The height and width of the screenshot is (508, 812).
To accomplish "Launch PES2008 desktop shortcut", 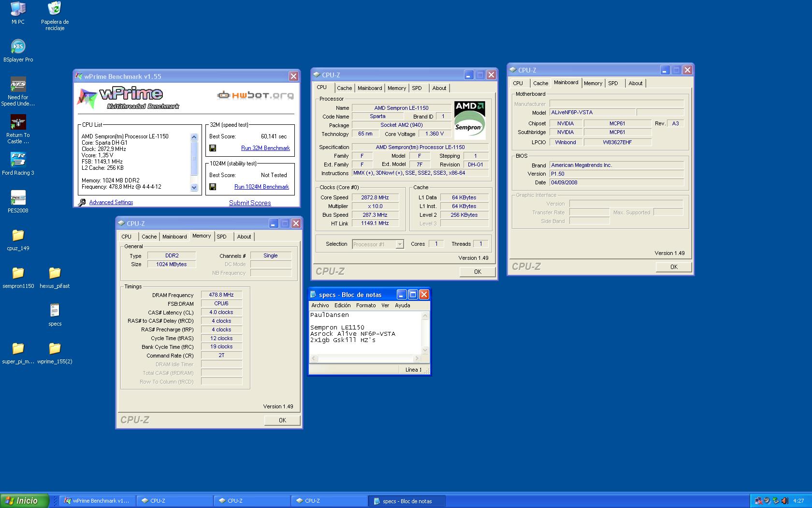I will click(x=18, y=201).
